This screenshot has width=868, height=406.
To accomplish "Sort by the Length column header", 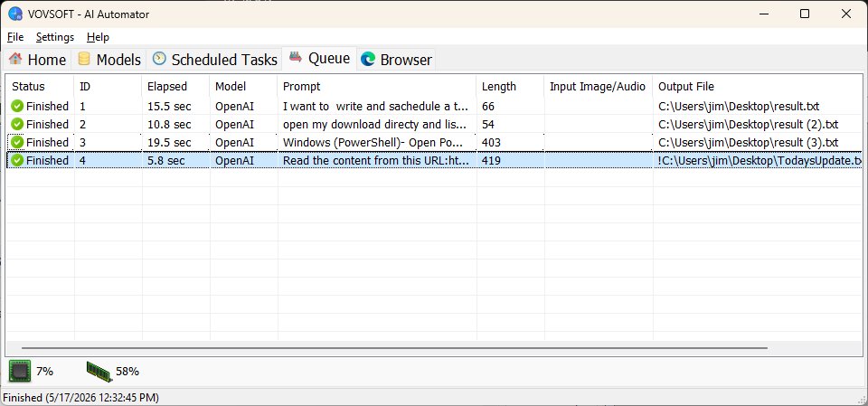I will (x=510, y=87).
